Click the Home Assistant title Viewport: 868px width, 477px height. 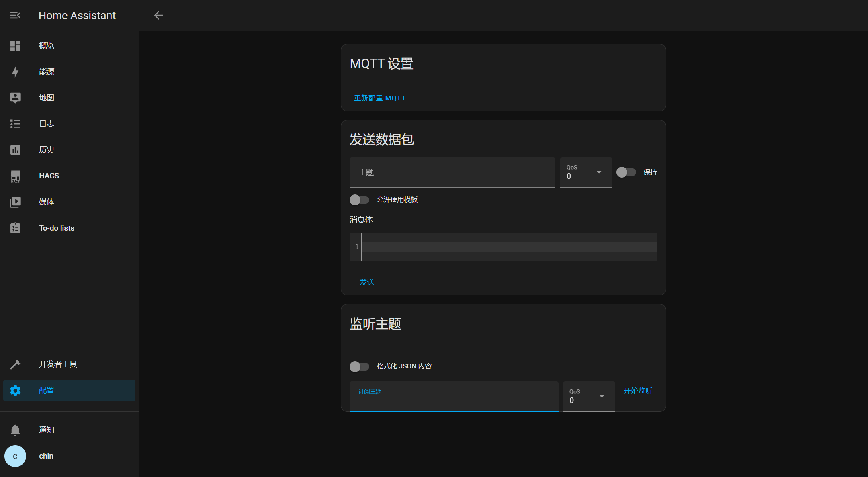[x=77, y=16]
